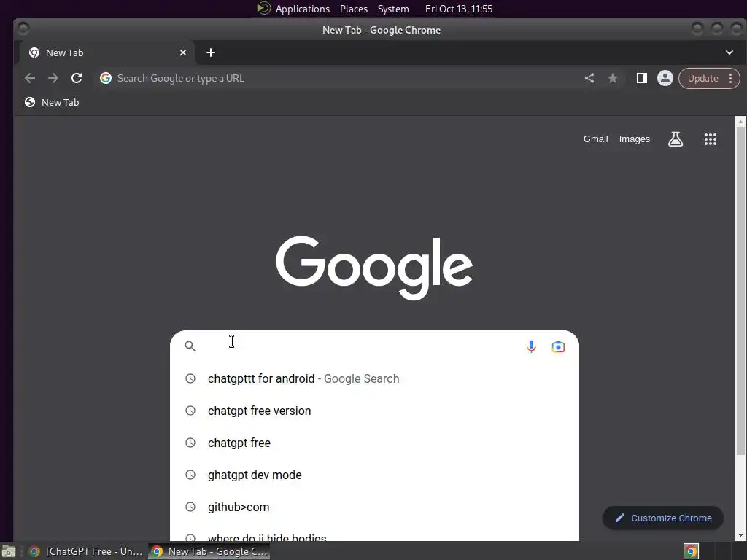Open Search Labs flask icon
Image resolution: width=747 pixels, height=560 pixels.
(x=676, y=139)
